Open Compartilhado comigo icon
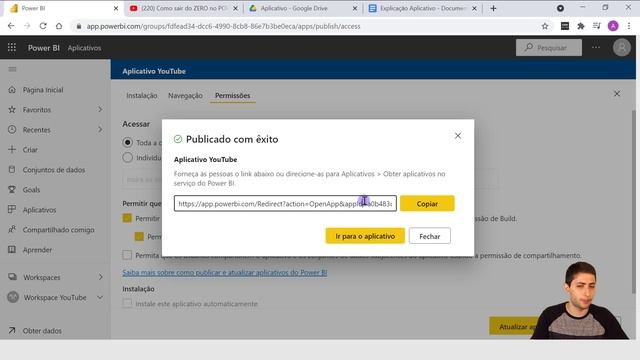 [x=12, y=229]
